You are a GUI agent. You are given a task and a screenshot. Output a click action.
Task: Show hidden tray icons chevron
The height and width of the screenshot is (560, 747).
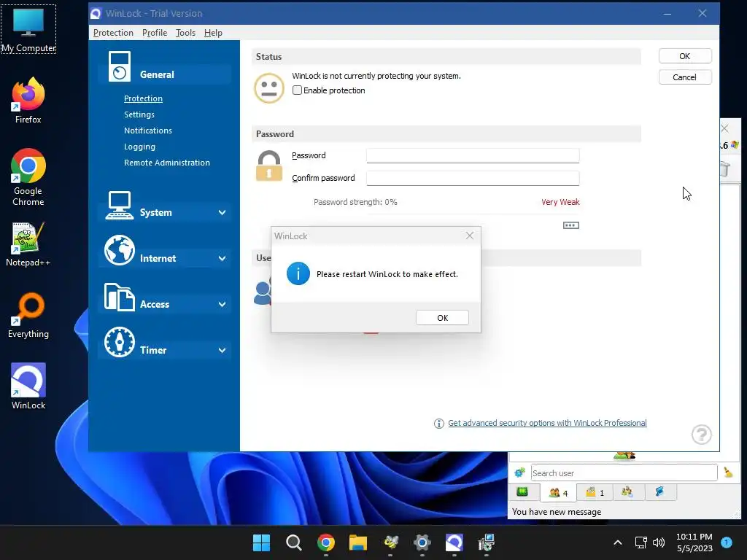(617, 542)
